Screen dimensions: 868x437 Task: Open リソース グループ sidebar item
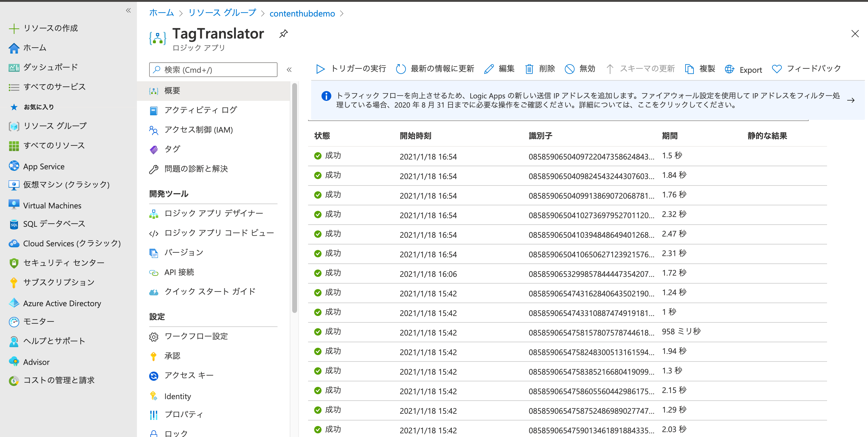47,126
